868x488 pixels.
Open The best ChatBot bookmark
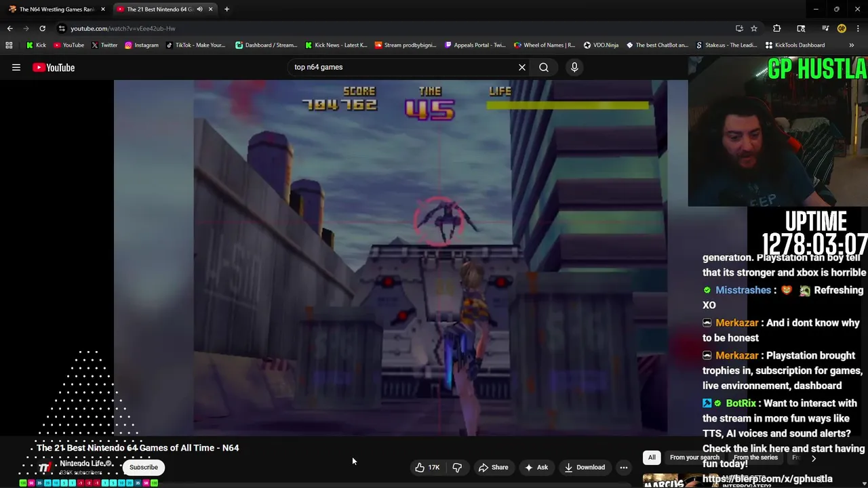657,45
